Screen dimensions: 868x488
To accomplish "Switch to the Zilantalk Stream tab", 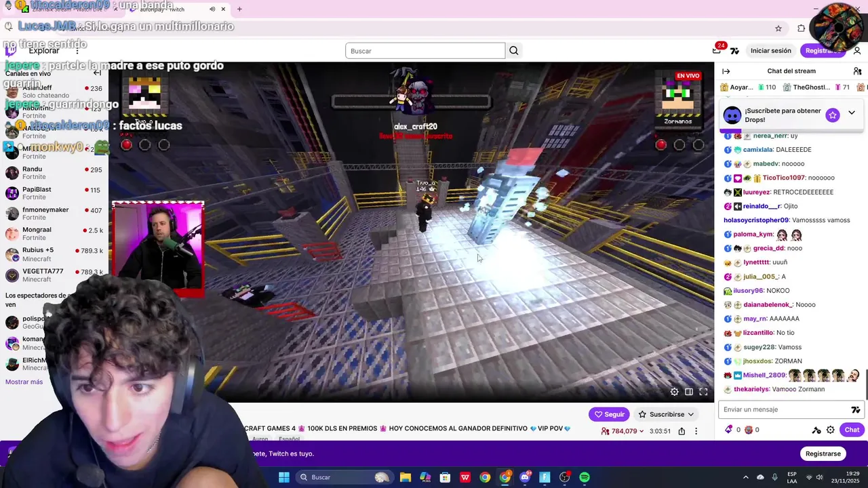I will pyautogui.click(x=68, y=9).
